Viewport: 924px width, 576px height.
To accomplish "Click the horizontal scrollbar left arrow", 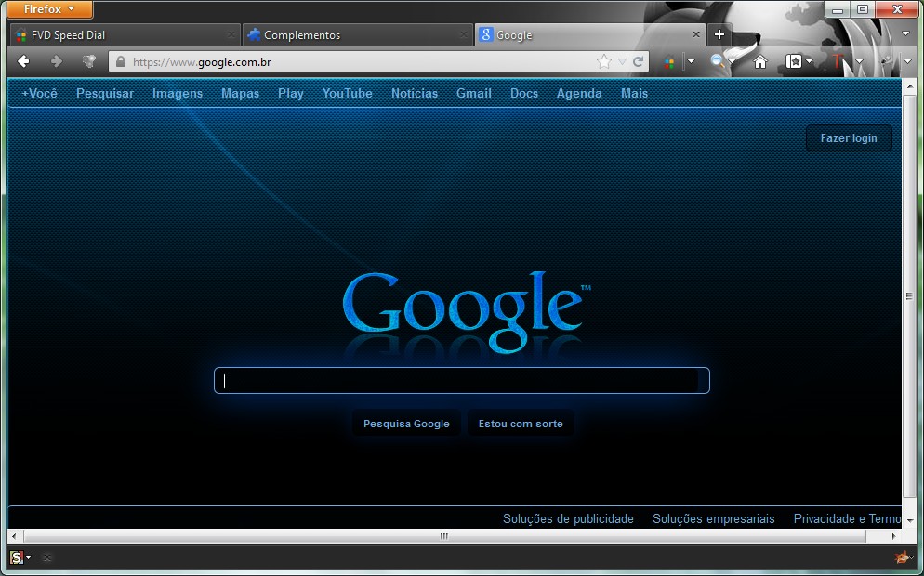I will tap(14, 536).
